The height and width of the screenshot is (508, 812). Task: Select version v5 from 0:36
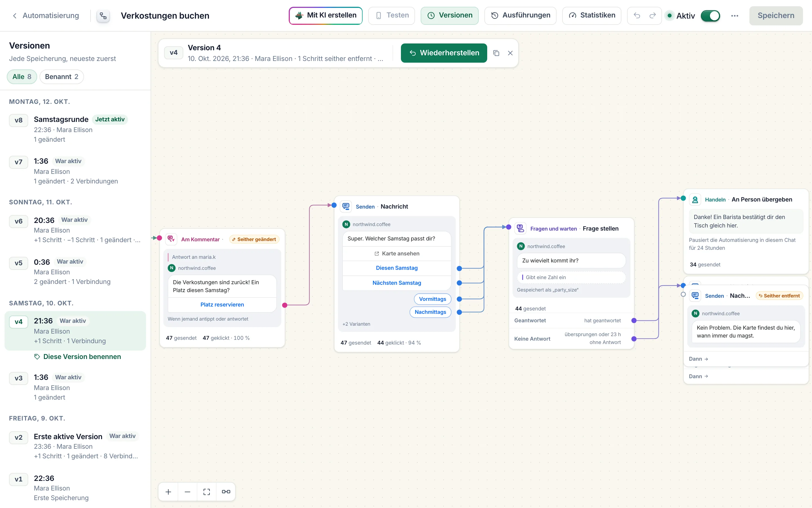(75, 271)
